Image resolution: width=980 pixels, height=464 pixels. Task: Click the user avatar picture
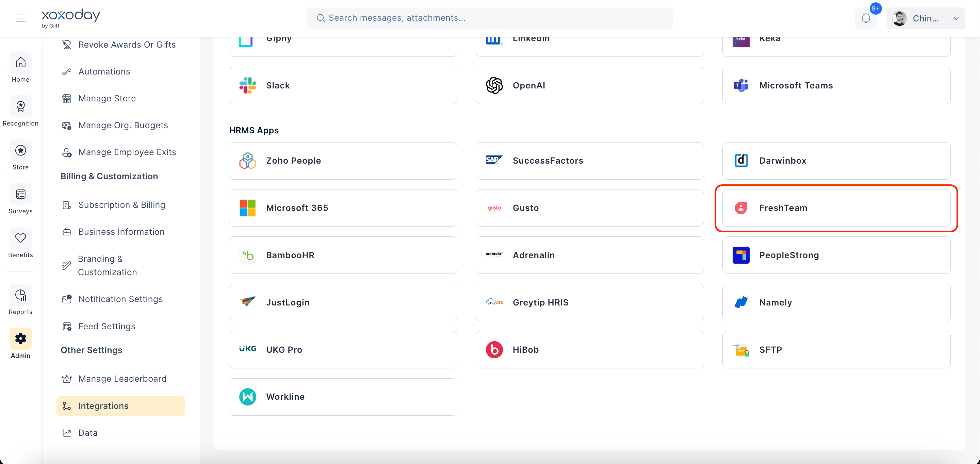pyautogui.click(x=899, y=19)
